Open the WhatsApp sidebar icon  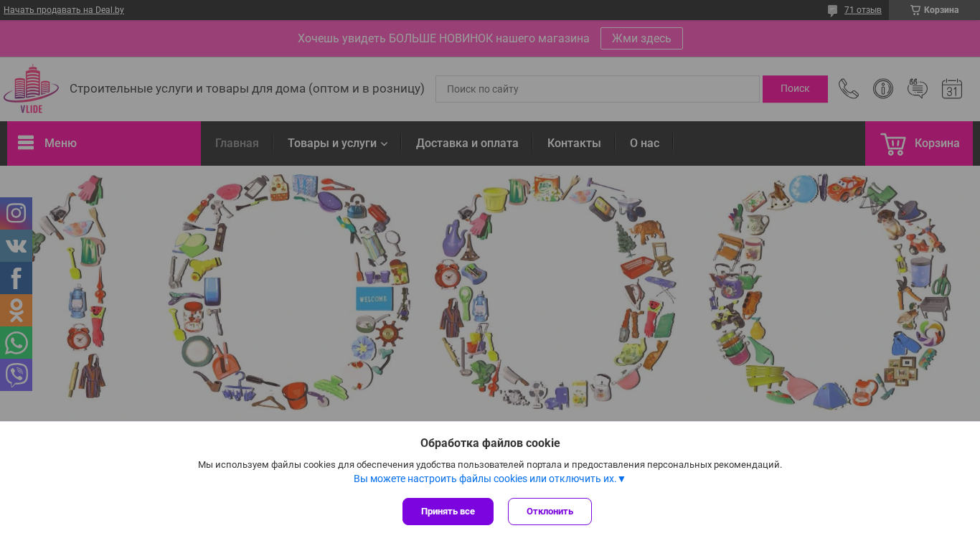[x=16, y=342]
